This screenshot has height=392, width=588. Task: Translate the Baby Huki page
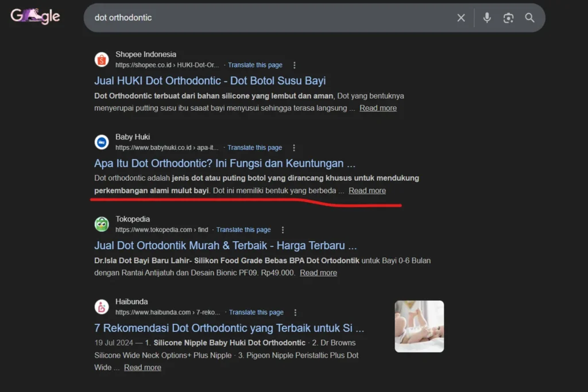click(254, 148)
